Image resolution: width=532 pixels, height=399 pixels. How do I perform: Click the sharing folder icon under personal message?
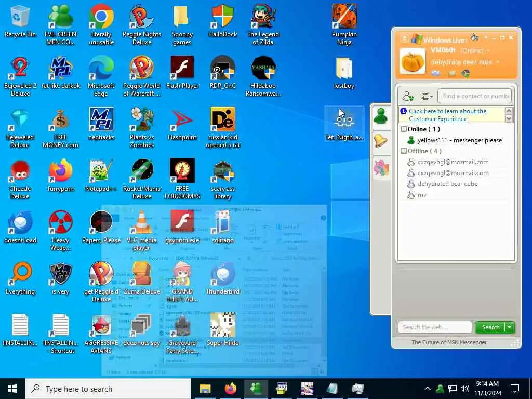coord(451,73)
